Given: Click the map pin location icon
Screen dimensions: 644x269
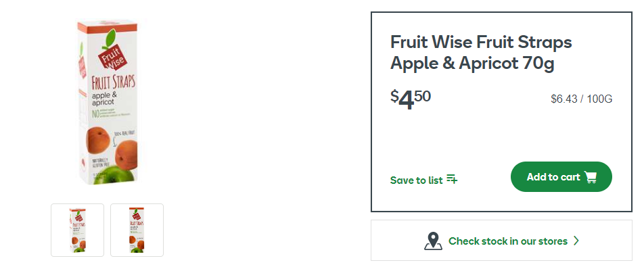Looking at the screenshot, I should 434,241.
